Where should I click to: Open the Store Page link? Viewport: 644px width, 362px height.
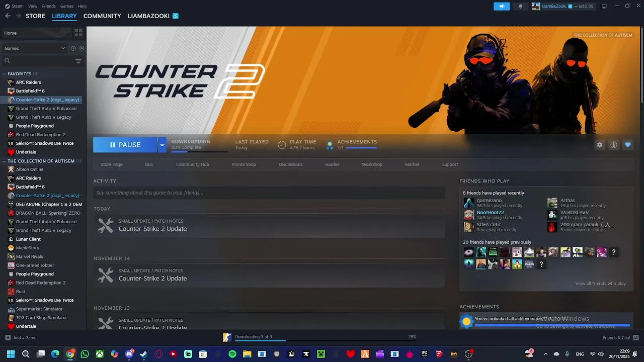pyautogui.click(x=111, y=164)
